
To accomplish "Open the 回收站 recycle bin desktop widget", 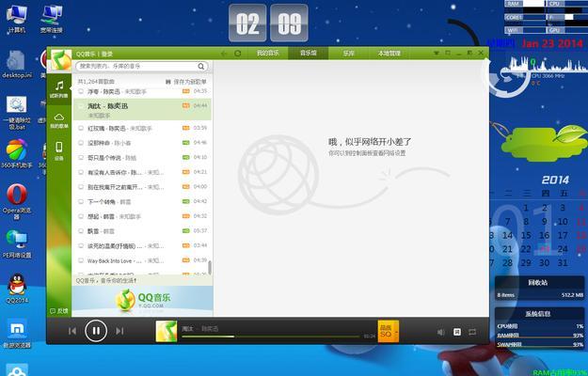I will click(x=539, y=288).
